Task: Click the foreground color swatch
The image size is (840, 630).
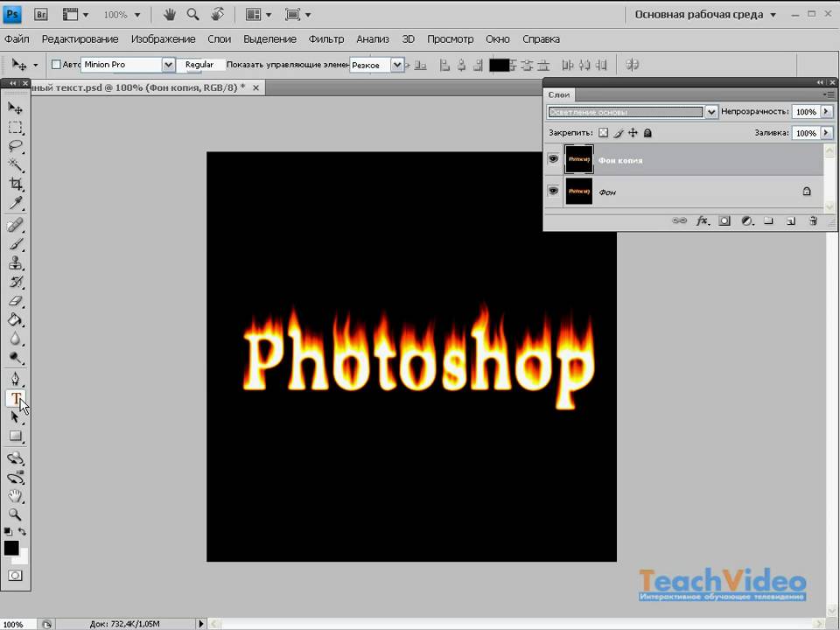Action: point(11,548)
